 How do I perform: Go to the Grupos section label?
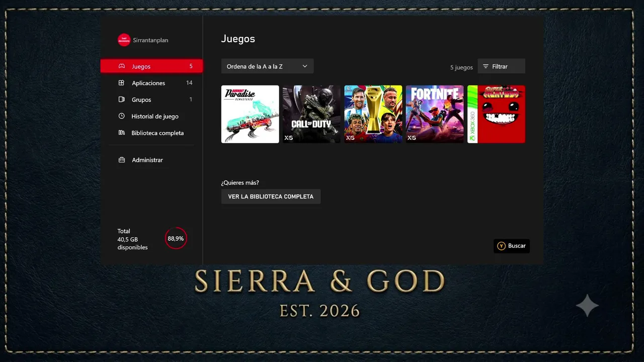pyautogui.click(x=141, y=100)
